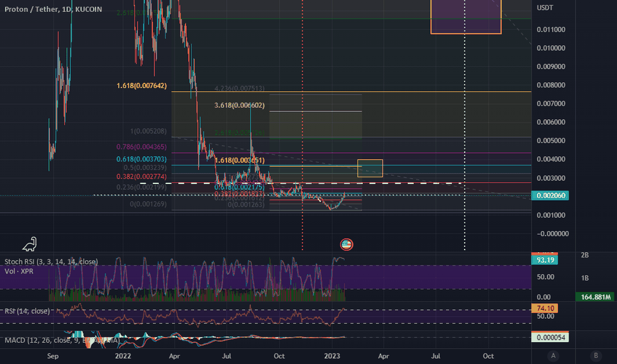Image resolution: width=617 pixels, height=364 pixels.
Task: Toggle the B scale button
Action: point(596,356)
